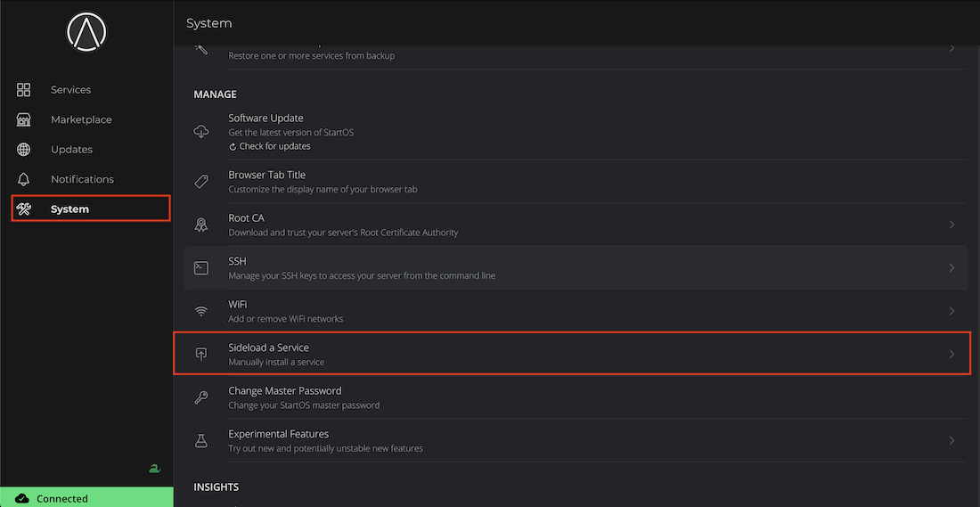
Task: Open the Updates sidebar item
Action: [x=71, y=150]
